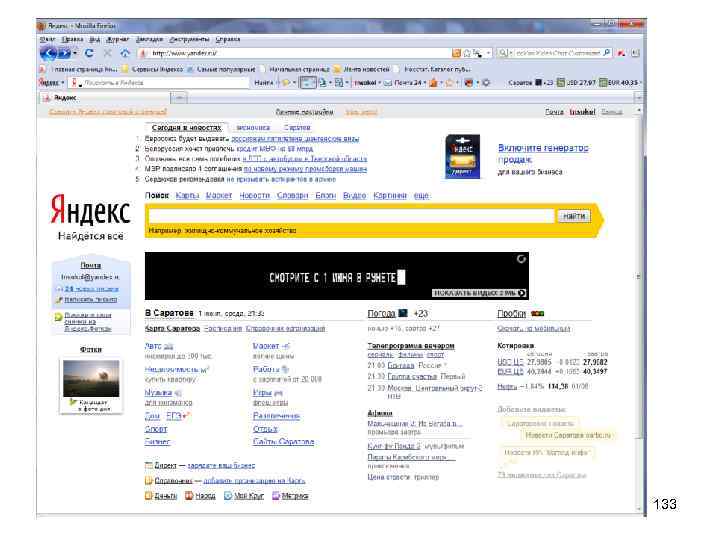720x540 pixels.
Task: Click the Показать видео button on banner
Action: 479,292
